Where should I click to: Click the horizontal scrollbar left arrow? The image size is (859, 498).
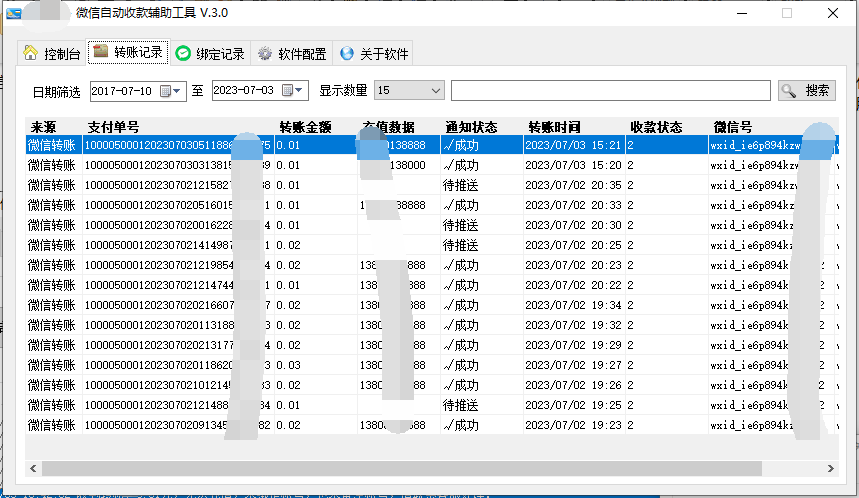tap(34, 468)
